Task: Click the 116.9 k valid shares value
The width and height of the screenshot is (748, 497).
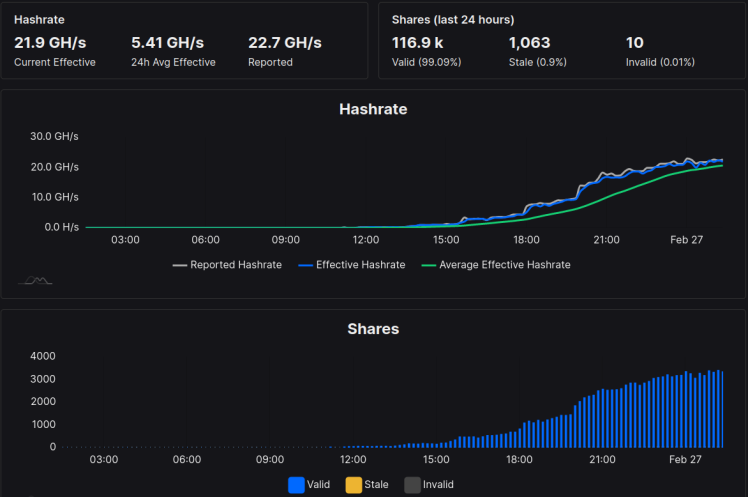Action: pyautogui.click(x=417, y=43)
